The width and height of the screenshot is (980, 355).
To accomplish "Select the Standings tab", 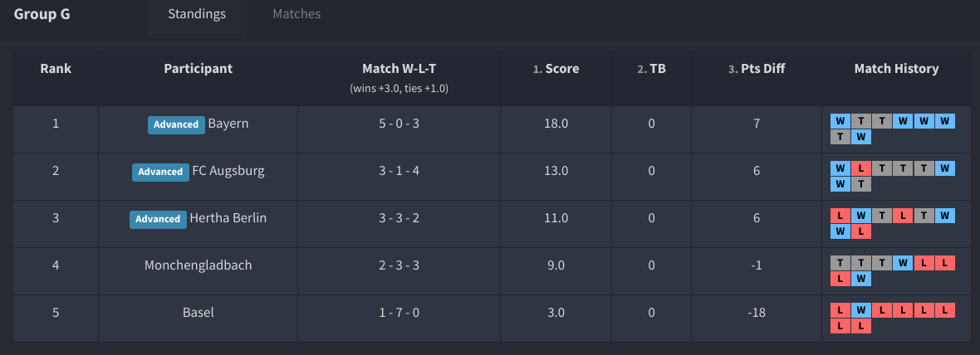I will [x=197, y=14].
